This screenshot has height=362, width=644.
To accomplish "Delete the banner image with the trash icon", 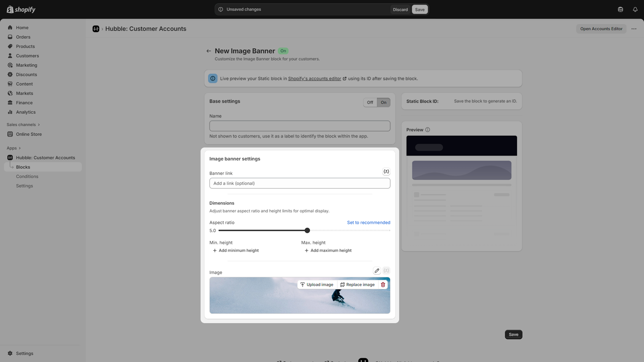I will (383, 285).
